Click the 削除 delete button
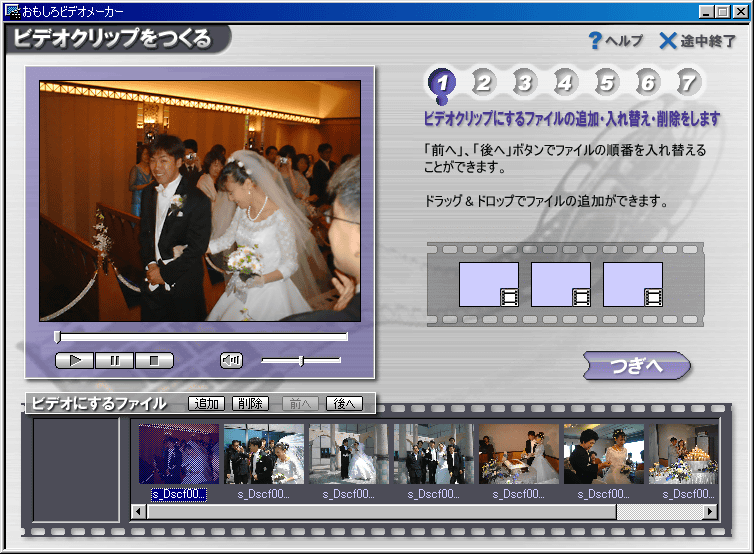754x554 pixels. pyautogui.click(x=250, y=404)
